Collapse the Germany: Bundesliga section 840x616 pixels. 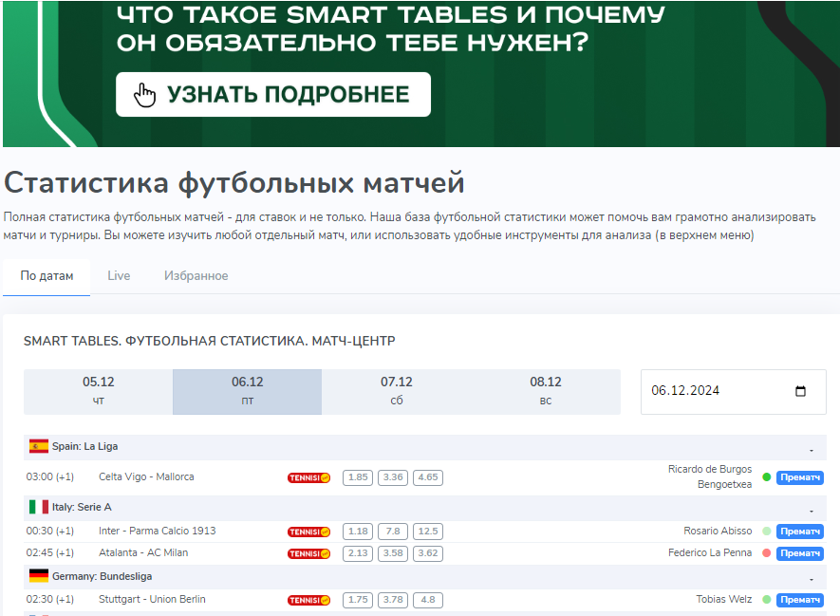coord(812,579)
